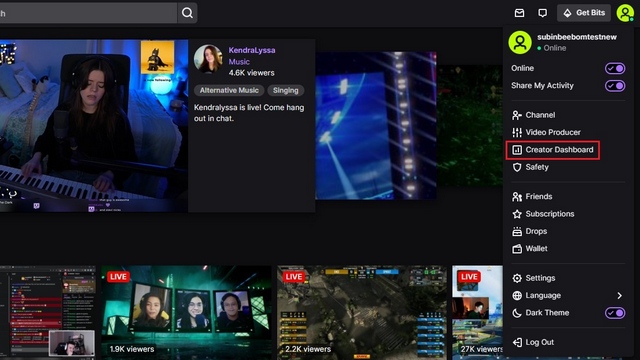Viewport: 640px width, 360px height.
Task: Click the Video Producer sliders icon
Action: click(517, 132)
